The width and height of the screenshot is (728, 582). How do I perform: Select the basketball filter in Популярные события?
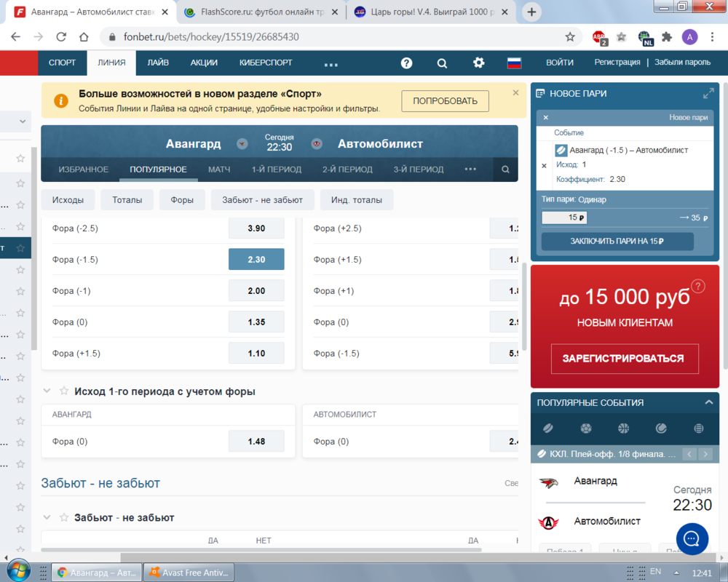624,428
